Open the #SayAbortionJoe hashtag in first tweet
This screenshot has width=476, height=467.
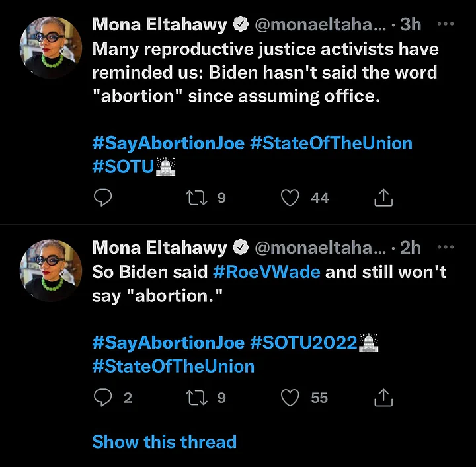point(168,143)
